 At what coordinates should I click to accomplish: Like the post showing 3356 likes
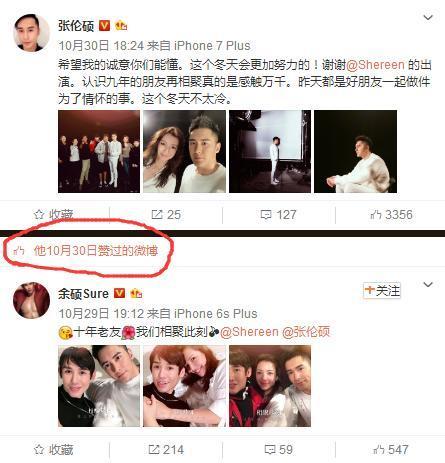pyautogui.click(x=391, y=215)
